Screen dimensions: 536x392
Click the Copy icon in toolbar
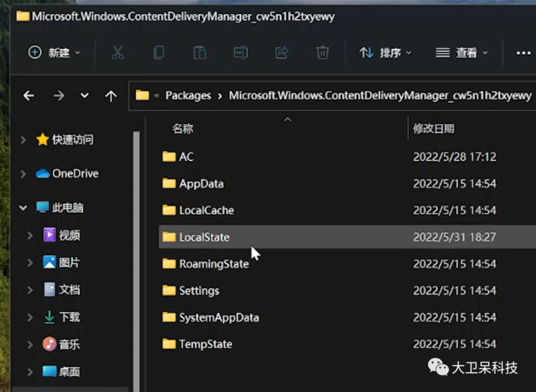click(159, 53)
